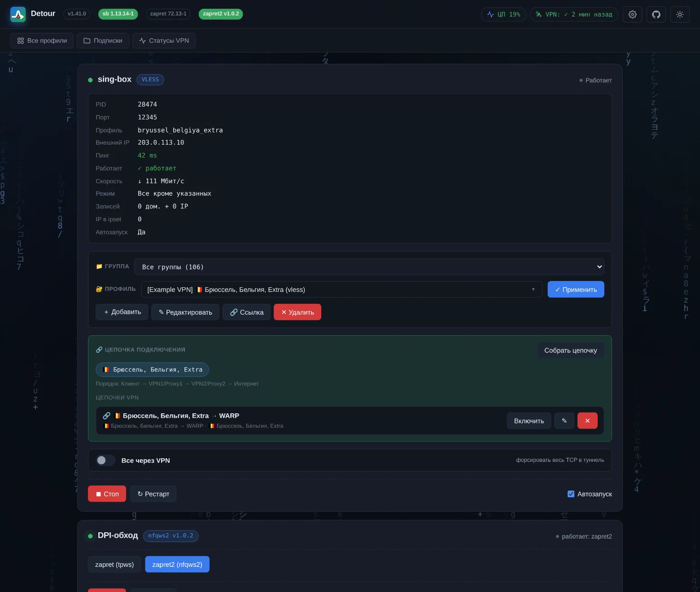Open settings via the gear icon
The height and width of the screenshot is (592, 700).
coord(632,14)
